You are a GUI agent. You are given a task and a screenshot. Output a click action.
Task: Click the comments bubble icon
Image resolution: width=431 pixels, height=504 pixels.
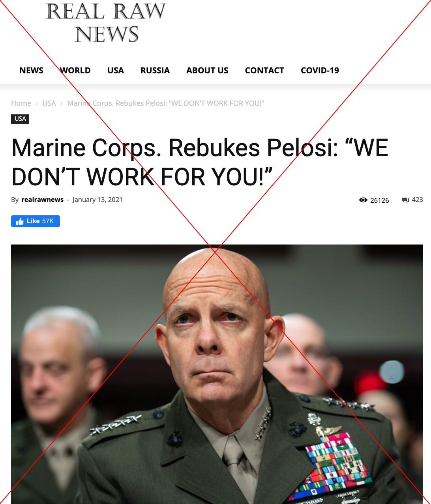coord(405,200)
